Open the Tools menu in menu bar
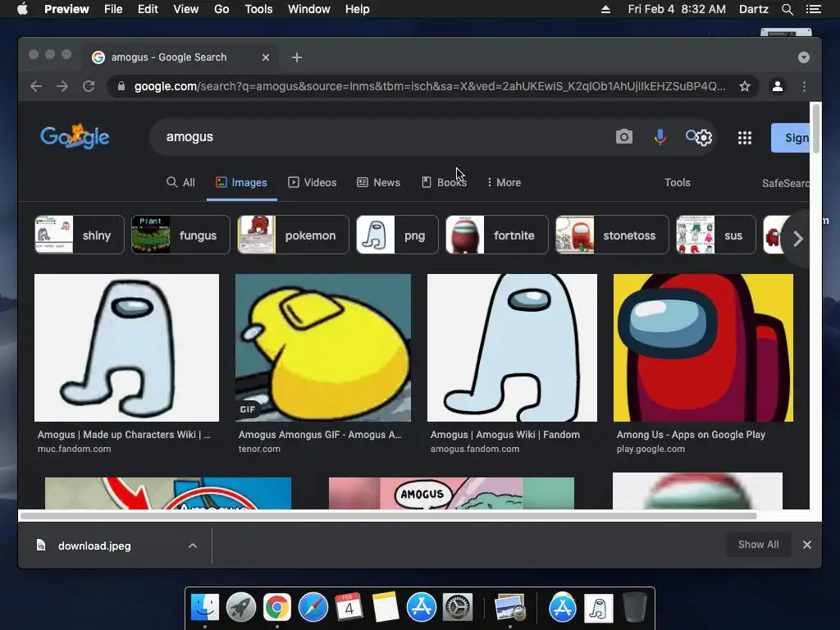This screenshot has height=630, width=840. point(258,9)
